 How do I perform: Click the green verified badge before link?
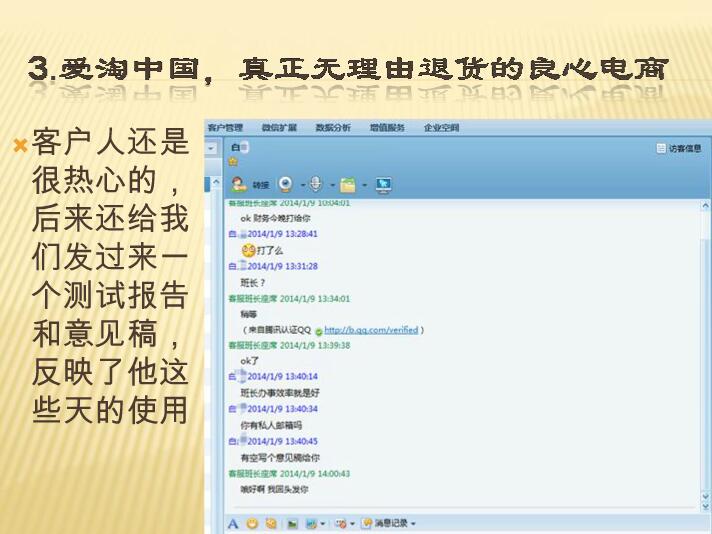pyautogui.click(x=318, y=331)
